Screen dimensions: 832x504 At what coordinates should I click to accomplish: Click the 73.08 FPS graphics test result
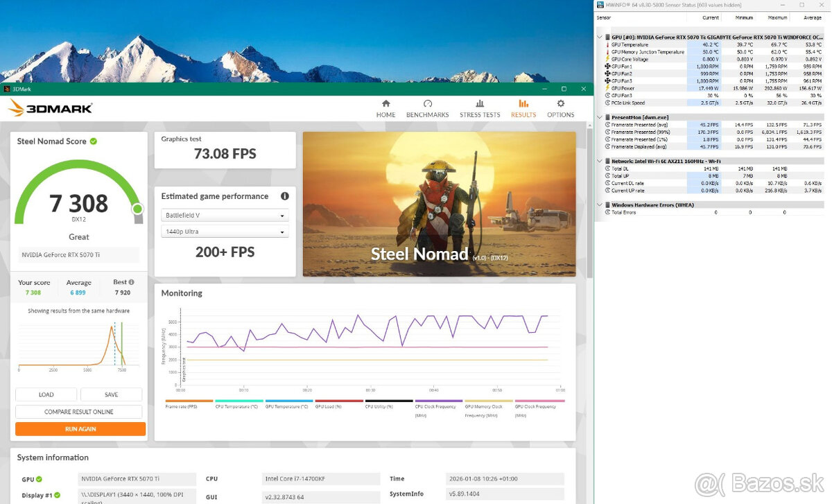(225, 153)
